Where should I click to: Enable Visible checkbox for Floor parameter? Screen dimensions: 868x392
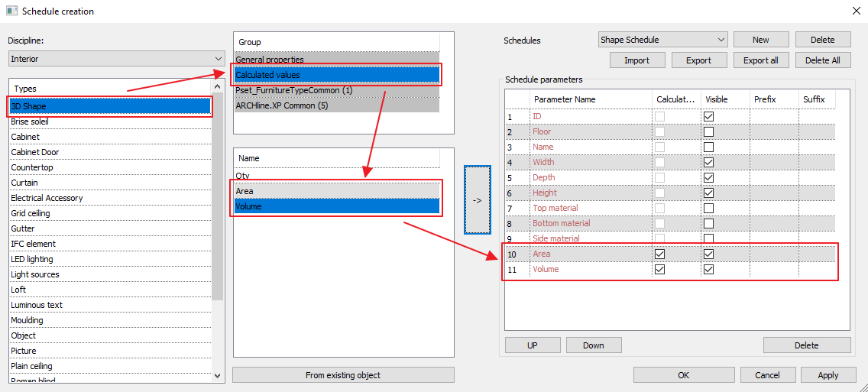click(708, 131)
